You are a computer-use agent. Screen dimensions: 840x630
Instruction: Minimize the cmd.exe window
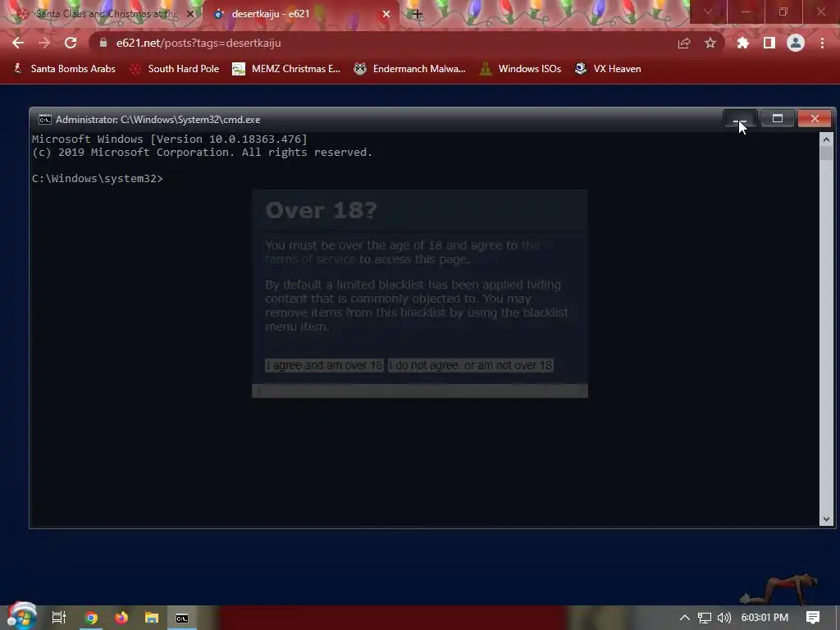740,119
